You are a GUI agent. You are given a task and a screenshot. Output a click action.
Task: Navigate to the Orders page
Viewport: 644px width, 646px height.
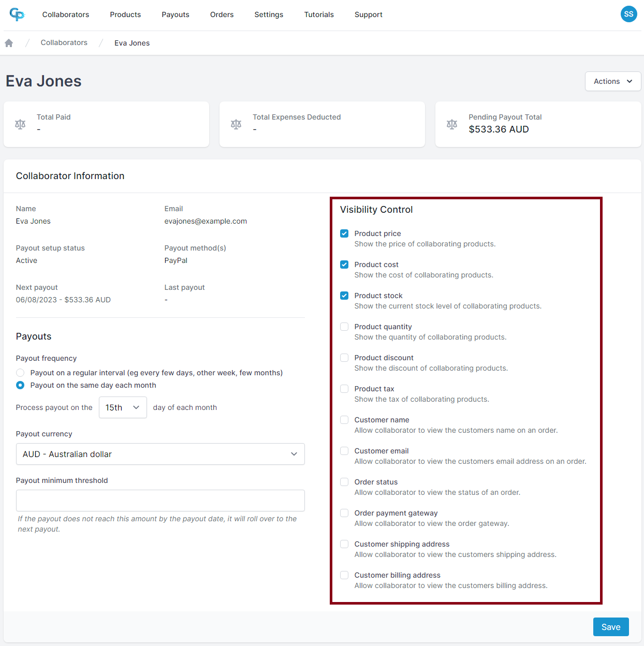point(222,14)
